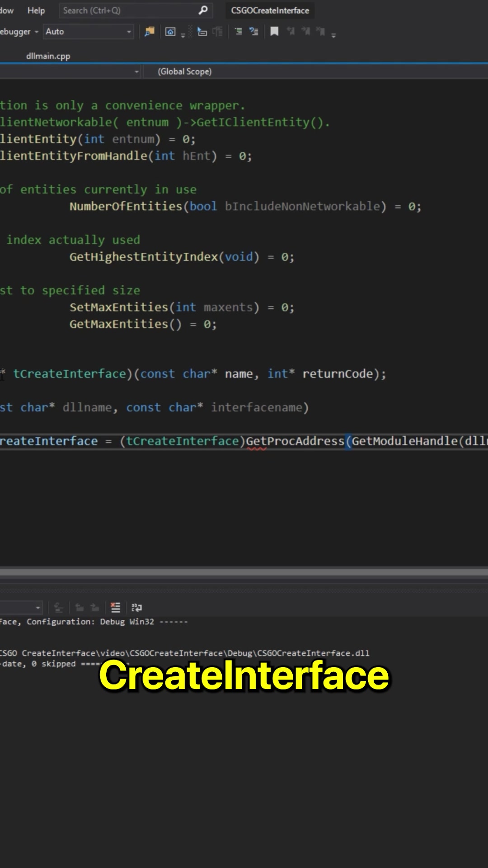Clear all Output pane text
This screenshot has width=488, height=868.
tap(116, 608)
